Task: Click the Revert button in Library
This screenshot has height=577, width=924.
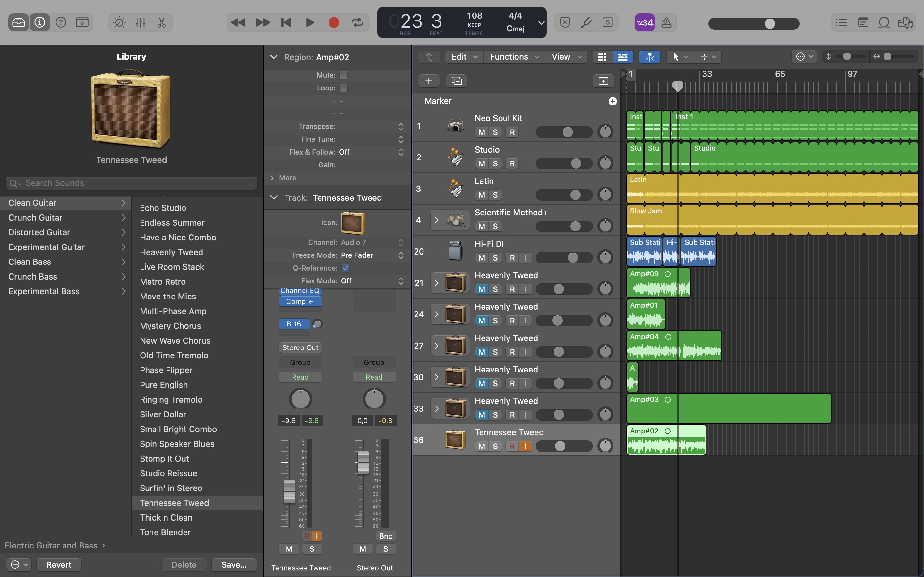Action: (x=59, y=564)
